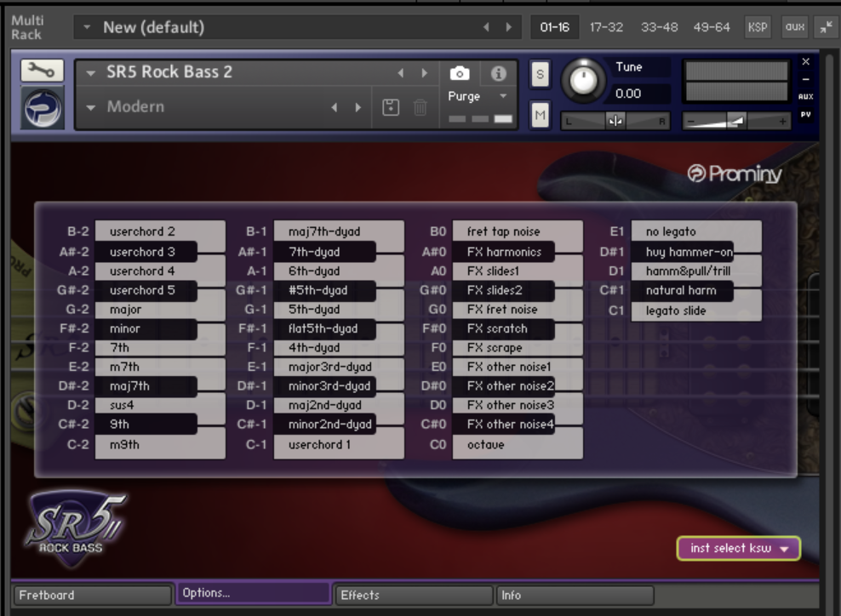
Task: Select FX scratch keyswitch F#0
Action: click(x=503, y=328)
